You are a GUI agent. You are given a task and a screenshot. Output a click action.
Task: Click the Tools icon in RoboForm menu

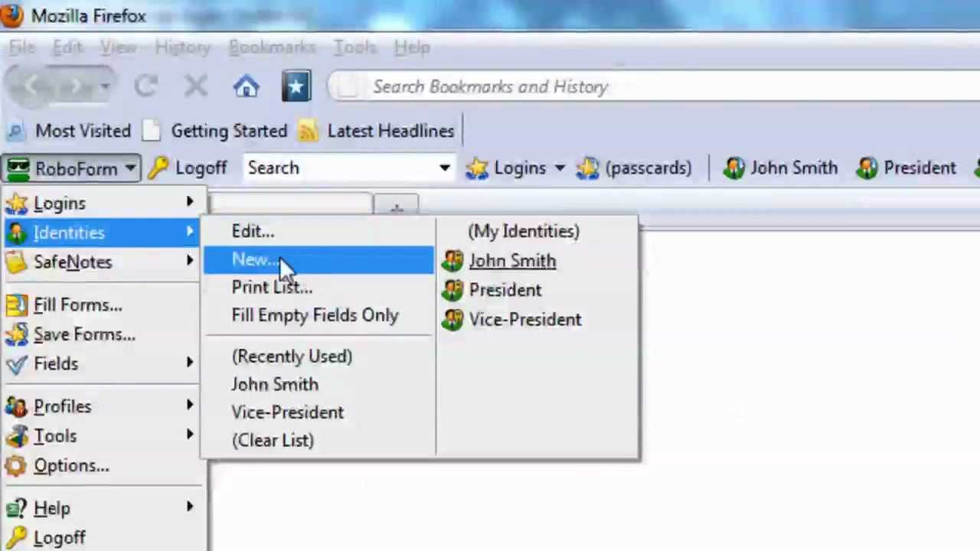(16, 436)
